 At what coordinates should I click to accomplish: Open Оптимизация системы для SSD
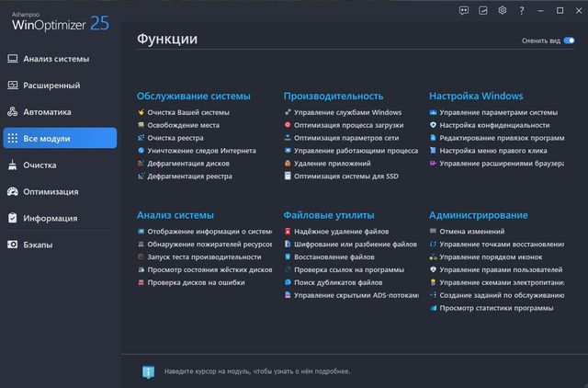pyautogui.click(x=346, y=176)
